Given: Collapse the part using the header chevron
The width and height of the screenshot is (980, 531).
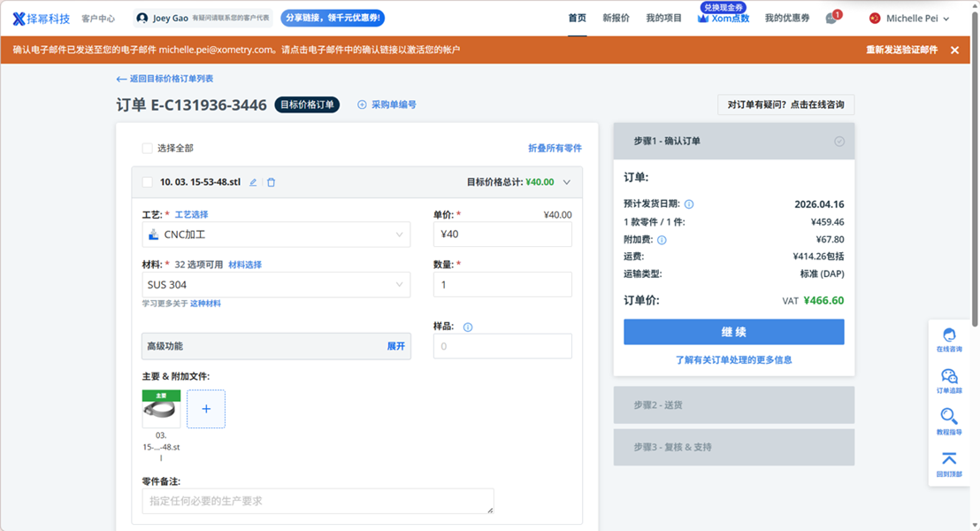Looking at the screenshot, I should [x=567, y=182].
